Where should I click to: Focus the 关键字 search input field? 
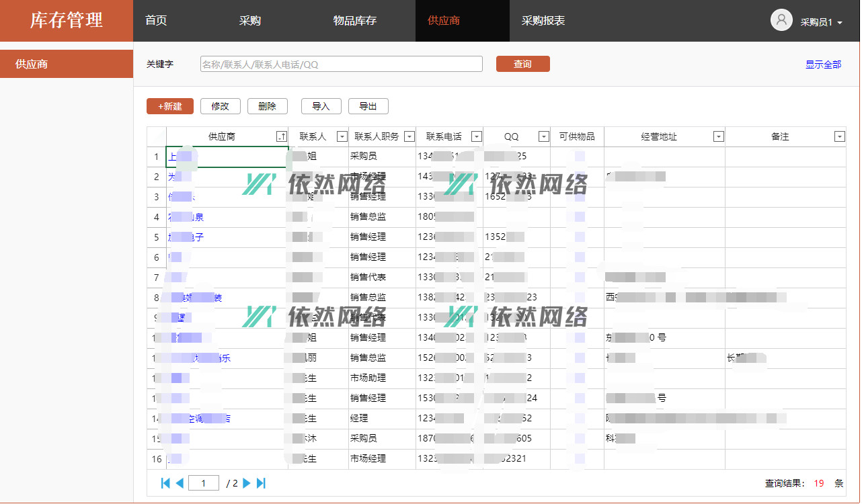coord(342,64)
